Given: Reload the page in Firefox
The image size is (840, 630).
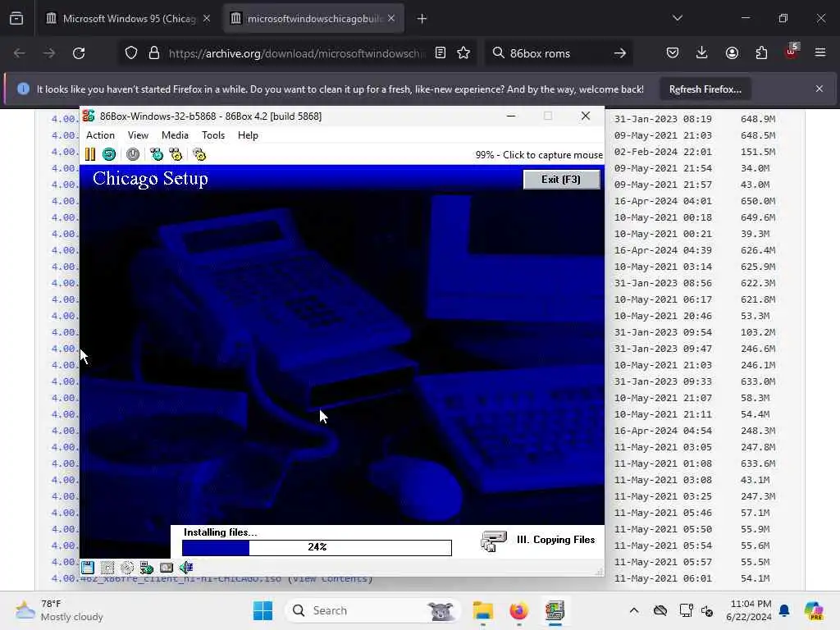Looking at the screenshot, I should [79, 53].
